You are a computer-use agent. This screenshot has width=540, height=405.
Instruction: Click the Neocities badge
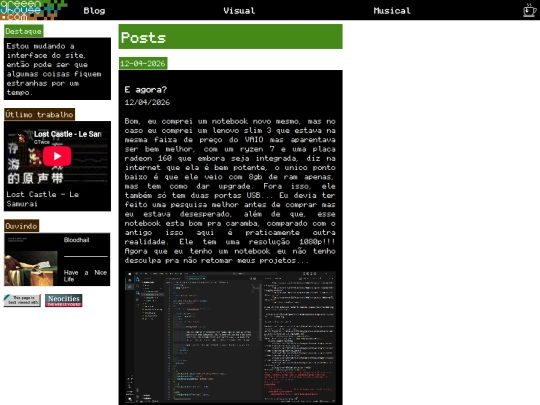coord(64,300)
